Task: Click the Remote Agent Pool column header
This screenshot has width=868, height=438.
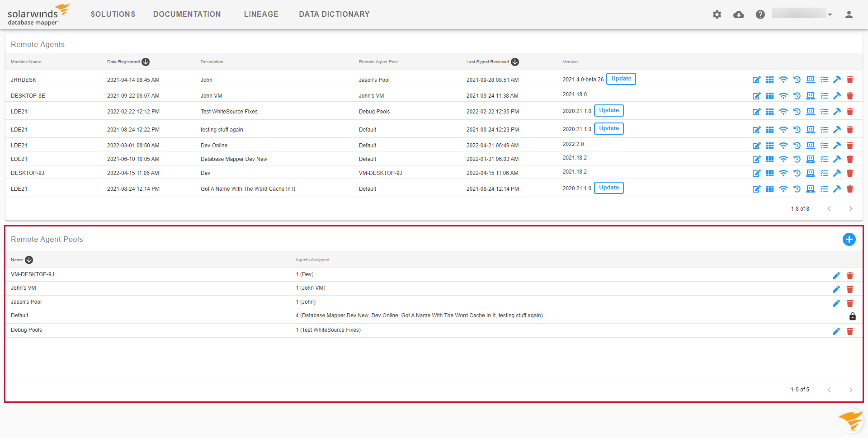Action: point(378,62)
